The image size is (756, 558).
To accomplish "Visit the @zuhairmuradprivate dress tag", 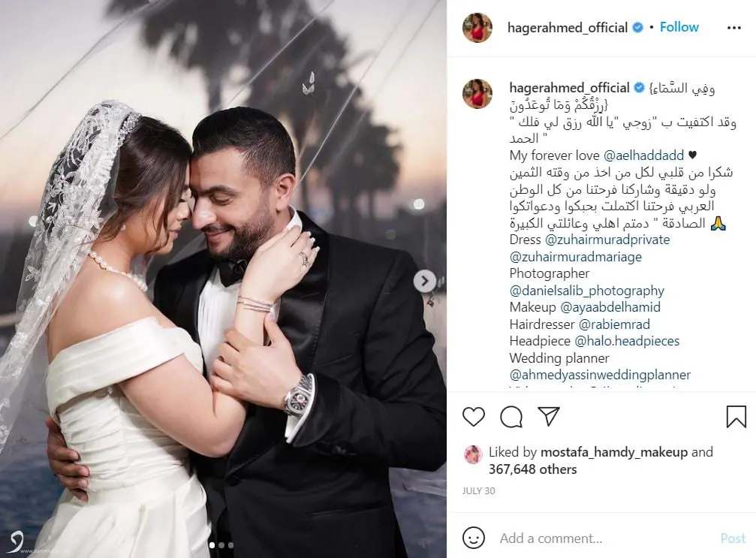I will (607, 240).
